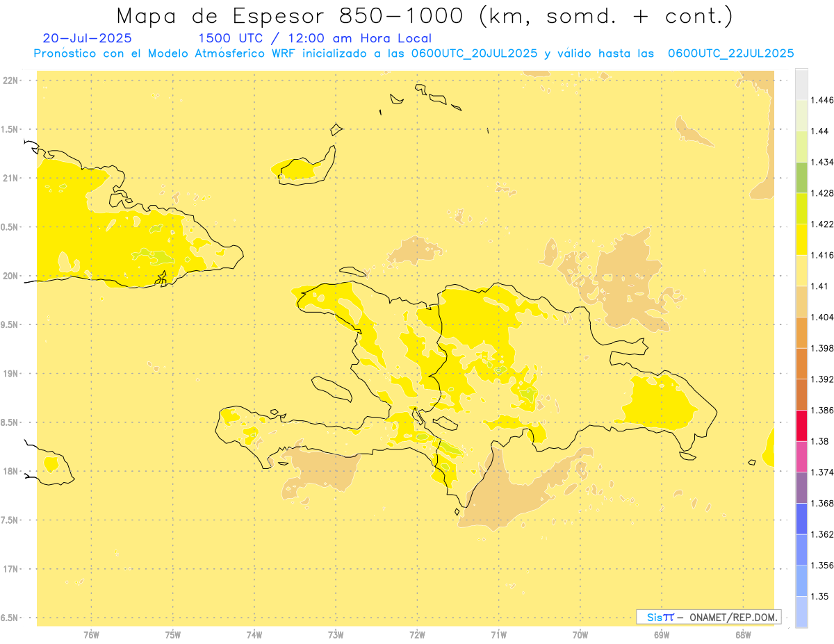This screenshot has height=644, width=834.
Task: Click the latitude label '9.5N'
Action: tap(10, 324)
